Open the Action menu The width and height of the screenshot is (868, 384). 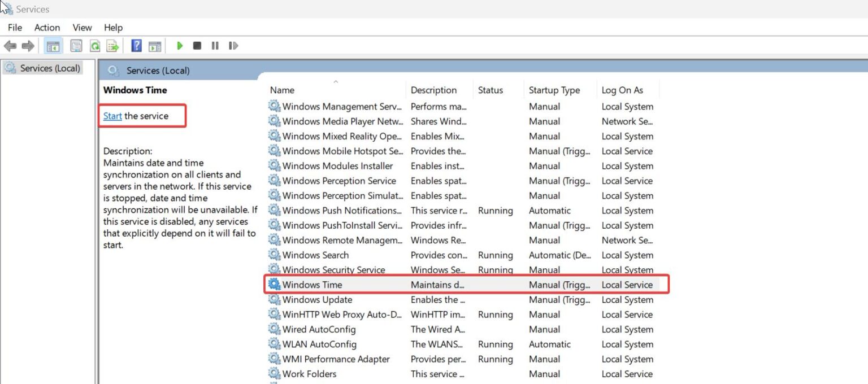coord(47,27)
